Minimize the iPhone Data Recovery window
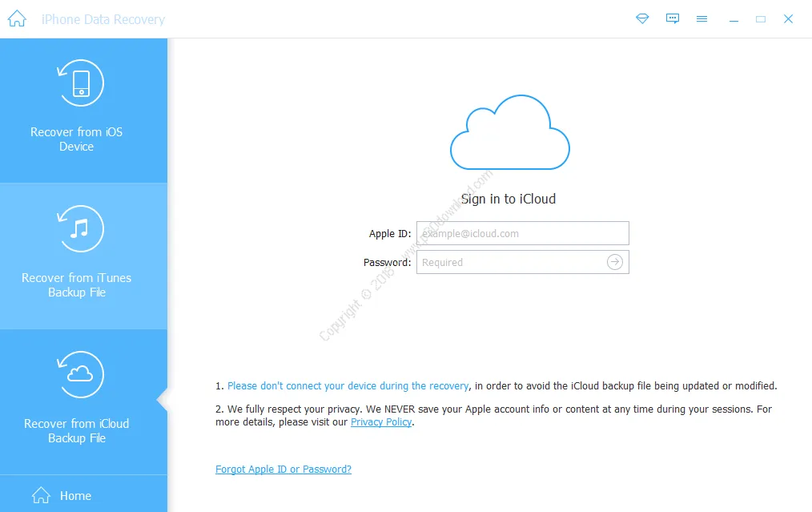Screen dimensions: 812x512 [734, 19]
